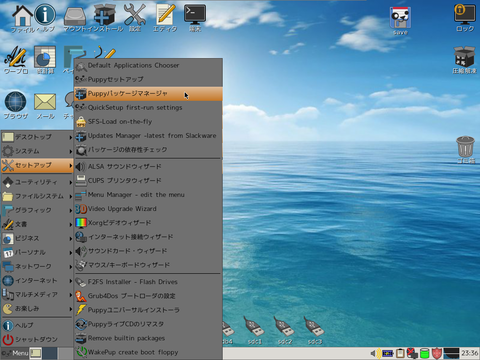
Task: Click the clipboard tray icon
Action: (x=400, y=353)
